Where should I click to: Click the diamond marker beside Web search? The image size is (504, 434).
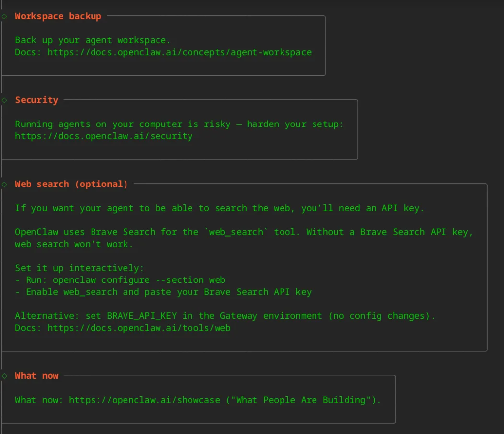pyautogui.click(x=4, y=184)
